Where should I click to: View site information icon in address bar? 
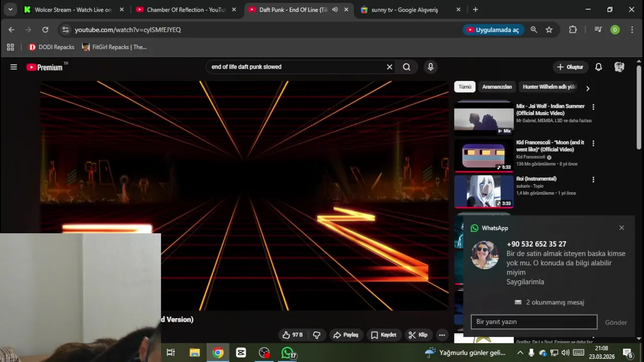65,30
